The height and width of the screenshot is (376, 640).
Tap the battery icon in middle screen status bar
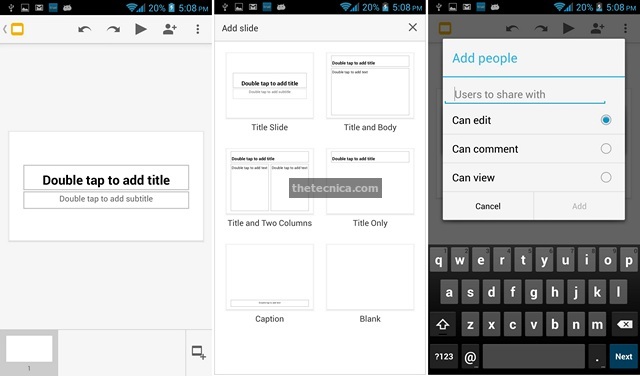coord(385,7)
